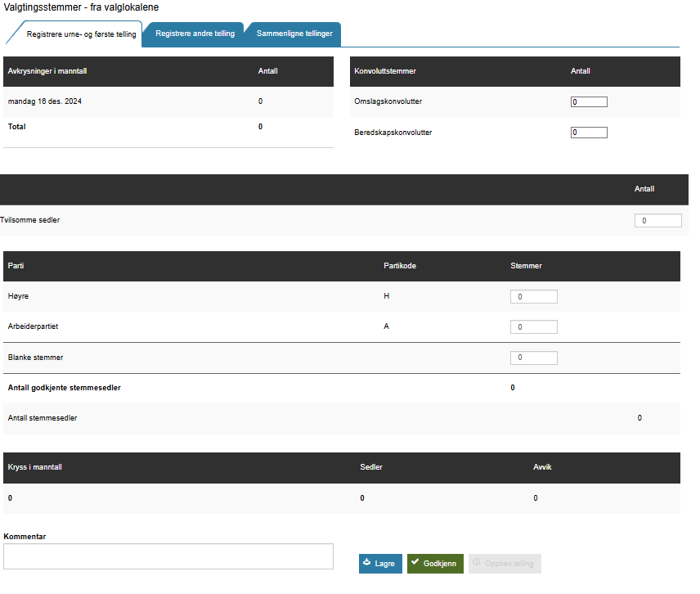Click the Avvik column header
Viewport: 700px width, 594px height.
click(x=542, y=467)
